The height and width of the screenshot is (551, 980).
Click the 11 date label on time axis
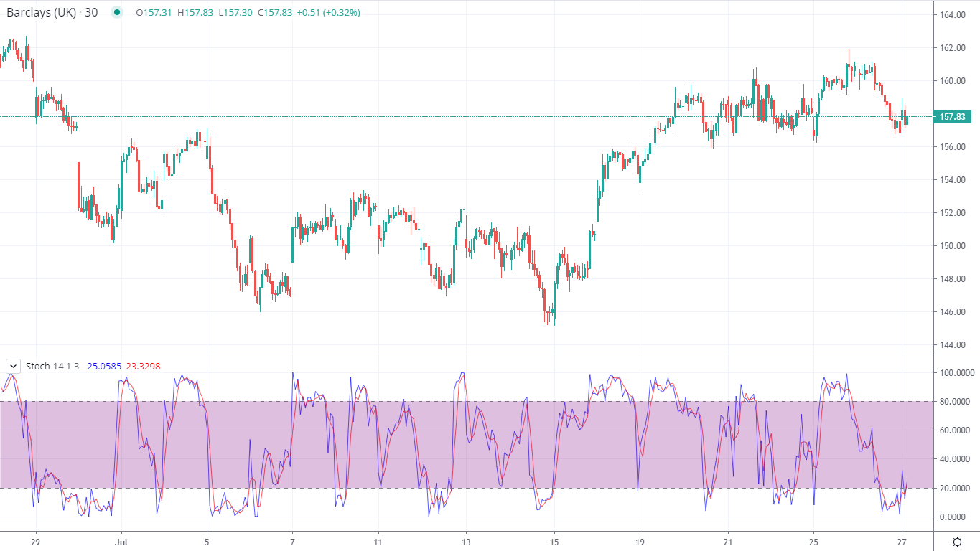[378, 542]
